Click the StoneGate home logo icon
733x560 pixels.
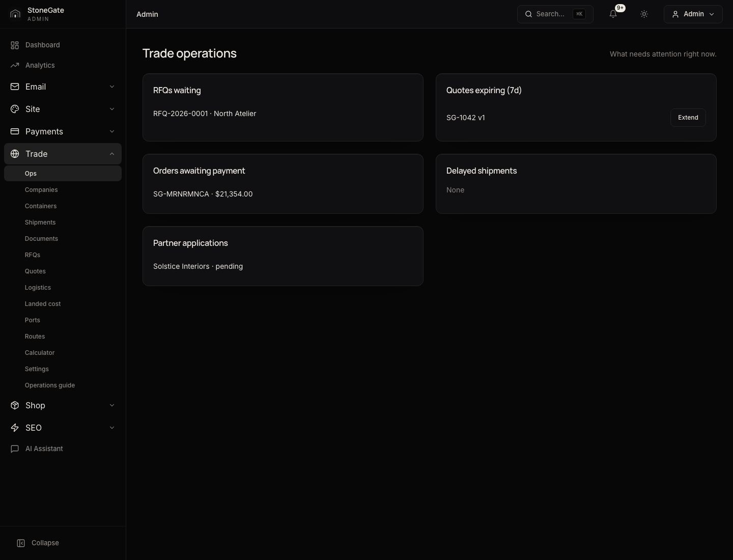15,14
